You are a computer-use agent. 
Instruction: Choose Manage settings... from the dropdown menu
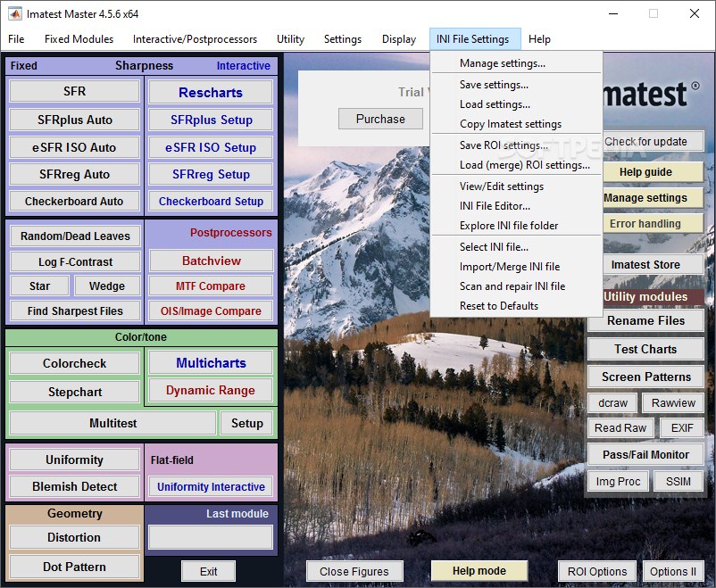click(516, 63)
